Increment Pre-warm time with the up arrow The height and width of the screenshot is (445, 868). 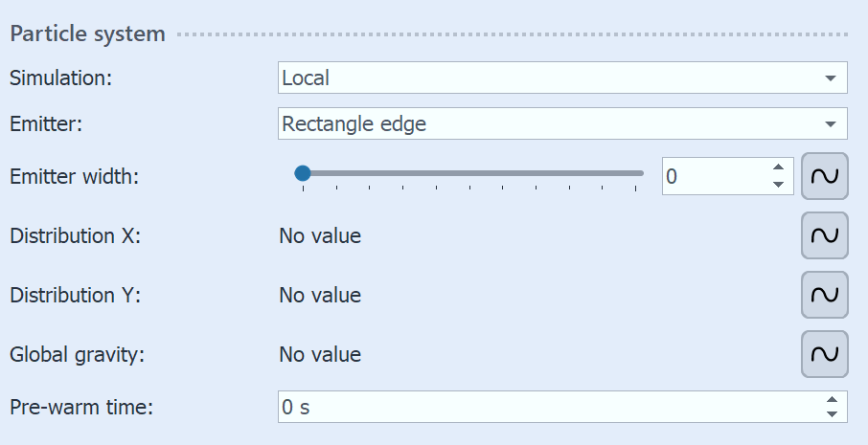tap(832, 400)
